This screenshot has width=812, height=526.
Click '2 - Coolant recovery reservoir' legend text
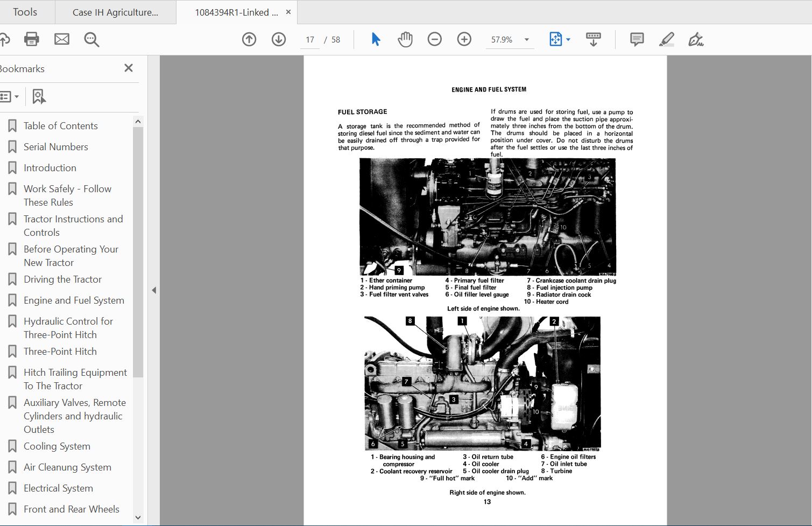[412, 471]
